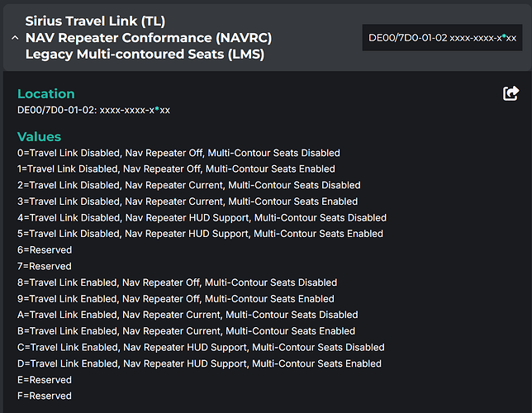
Task: Click the NAV Repeater Conformance (NAVRC) title
Action: click(149, 38)
